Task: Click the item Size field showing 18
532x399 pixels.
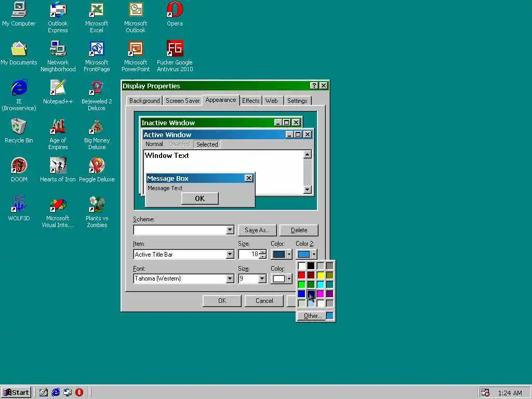Action: point(249,254)
